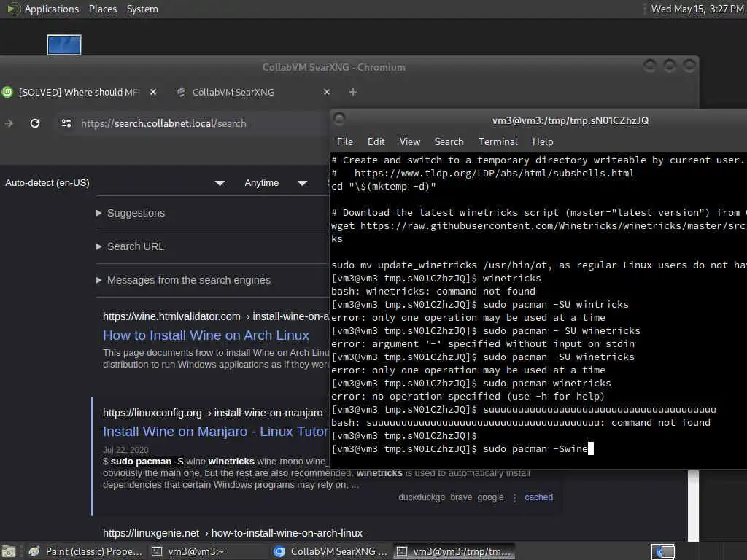This screenshot has width=747, height=560.
Task: Open the terminal Search menu
Action: coord(449,141)
